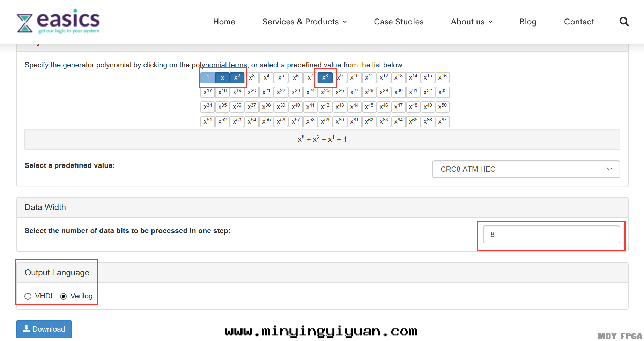The height and width of the screenshot is (341, 644).
Task: Turn on the x67 polynomial term
Action: (442, 121)
